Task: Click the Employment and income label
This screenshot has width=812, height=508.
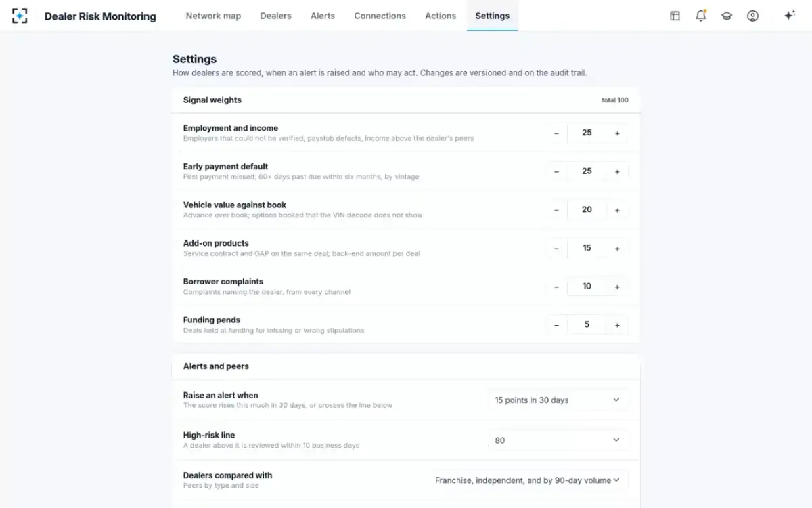Action: pyautogui.click(x=231, y=128)
